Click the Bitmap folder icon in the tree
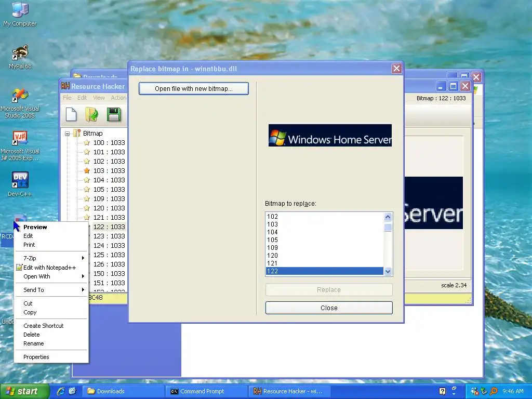 click(77, 133)
